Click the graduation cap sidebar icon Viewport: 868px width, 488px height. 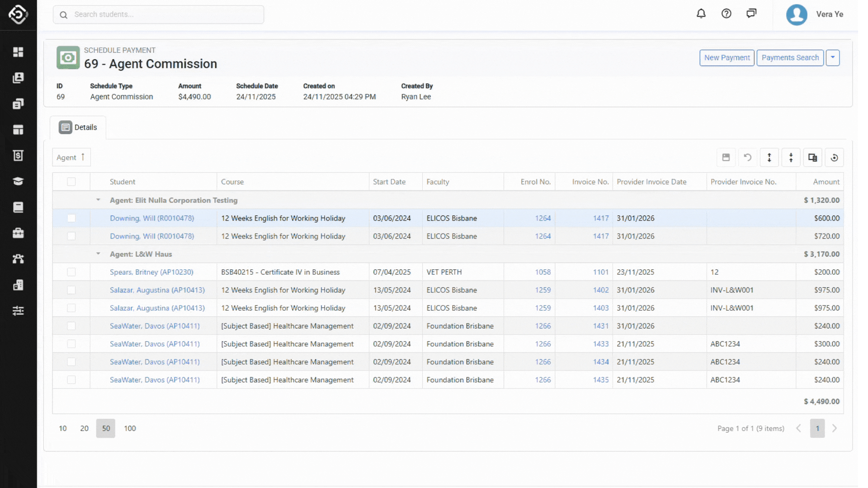pos(18,181)
